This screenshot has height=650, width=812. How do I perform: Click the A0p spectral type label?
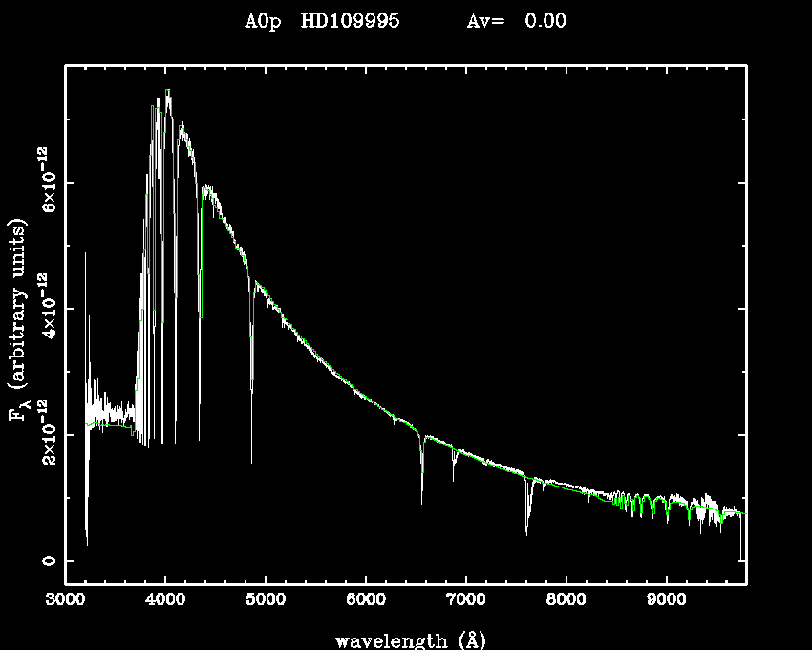(265, 21)
